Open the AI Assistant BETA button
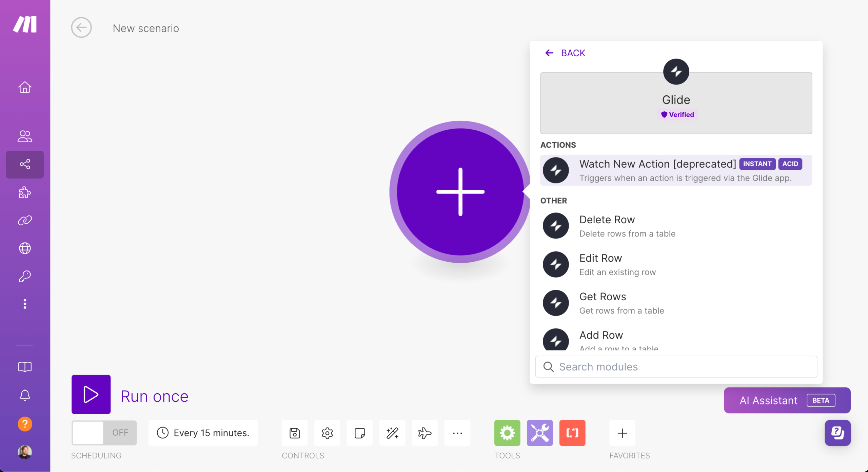The width and height of the screenshot is (868, 472). coord(787,400)
